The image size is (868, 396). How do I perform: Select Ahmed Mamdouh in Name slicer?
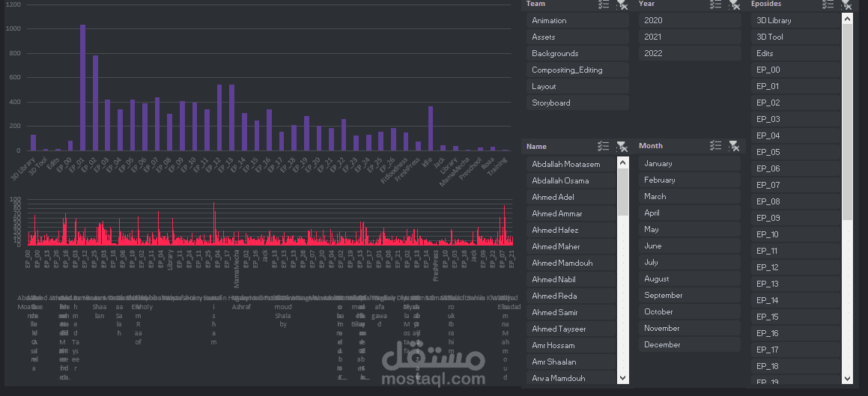click(571, 264)
